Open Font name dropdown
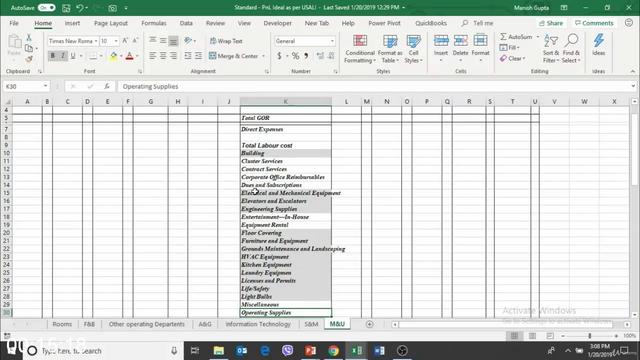640x360 pixels. [x=96, y=41]
